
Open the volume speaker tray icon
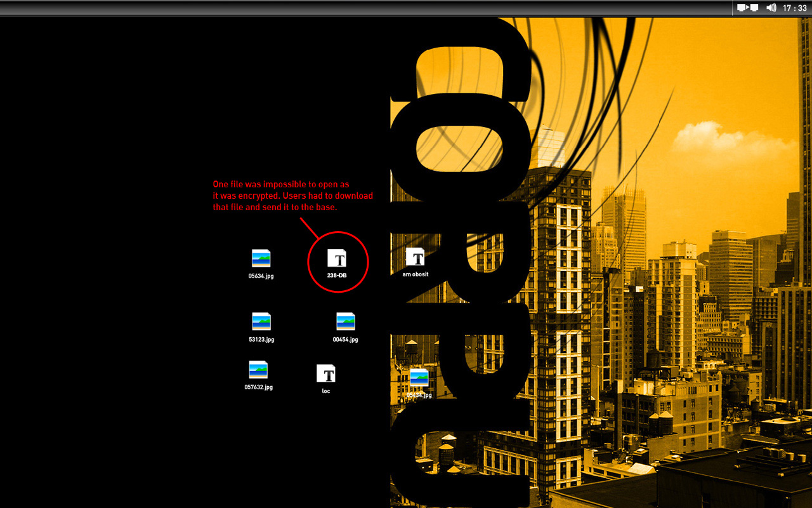(x=771, y=8)
